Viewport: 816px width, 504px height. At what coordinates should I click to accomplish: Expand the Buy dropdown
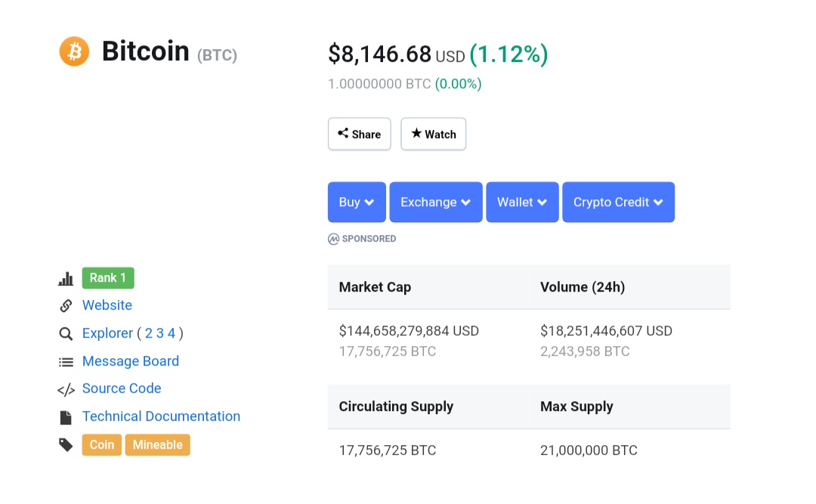point(357,203)
